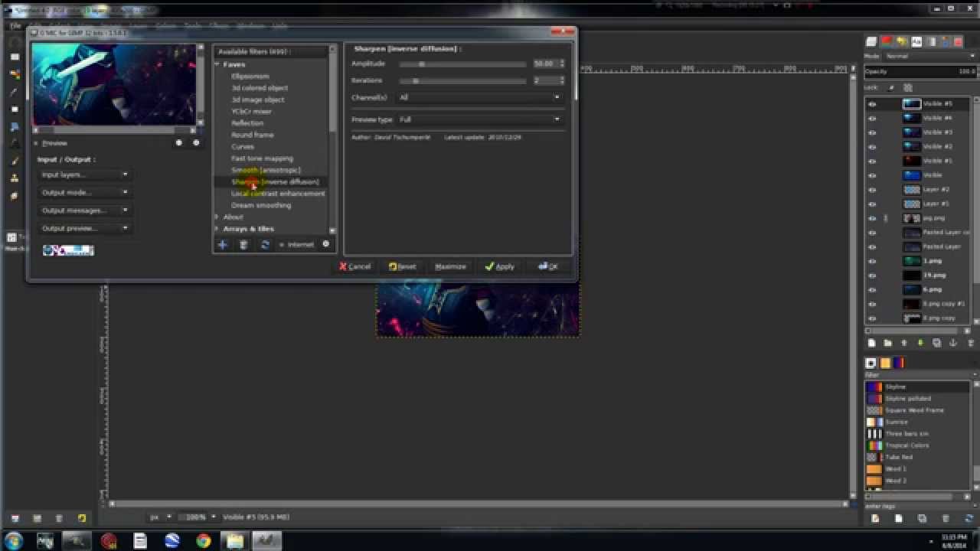Remove filter using the trash icon
The image size is (980, 551).
(x=243, y=244)
